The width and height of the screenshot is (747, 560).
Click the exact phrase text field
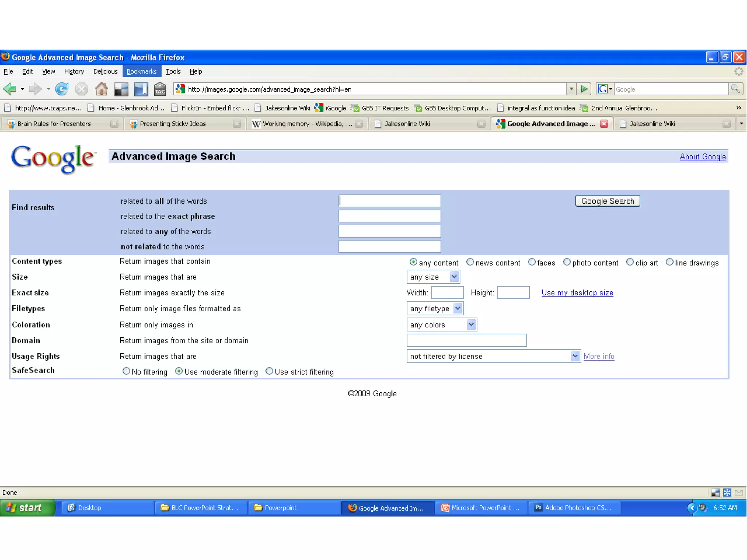tap(390, 216)
